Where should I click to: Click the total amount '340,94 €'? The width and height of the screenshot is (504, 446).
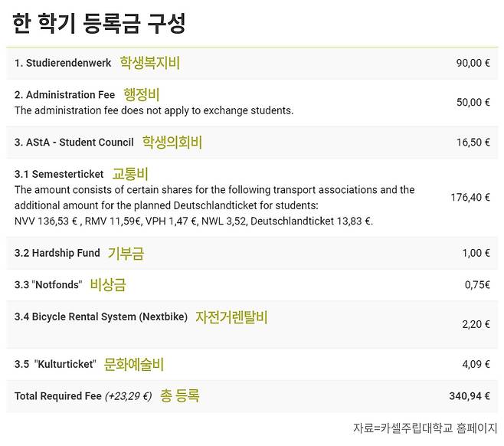[x=470, y=396]
